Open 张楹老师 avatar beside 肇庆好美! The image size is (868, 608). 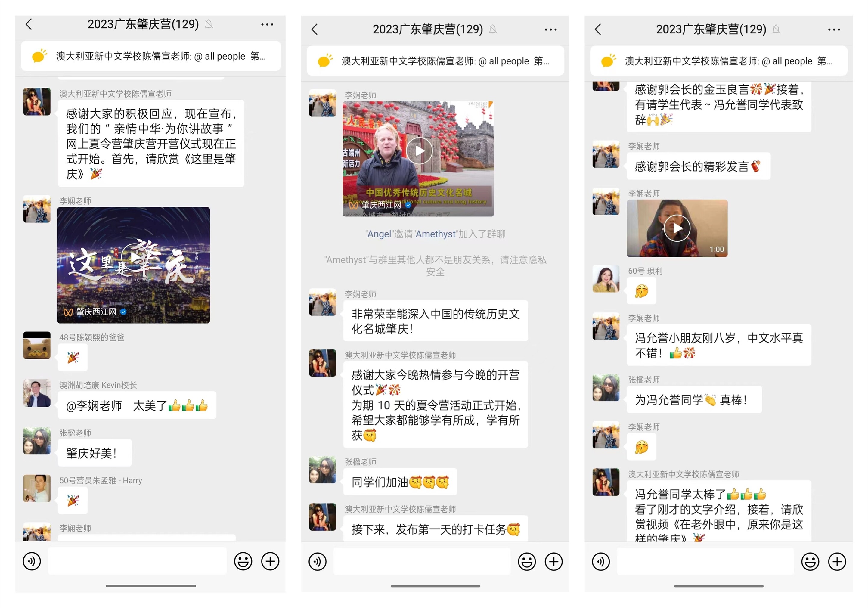37,440
